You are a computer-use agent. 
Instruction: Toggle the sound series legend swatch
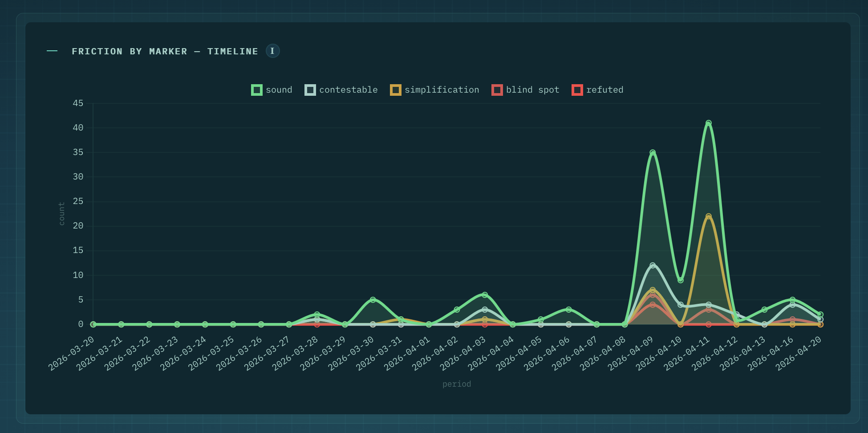click(x=256, y=90)
